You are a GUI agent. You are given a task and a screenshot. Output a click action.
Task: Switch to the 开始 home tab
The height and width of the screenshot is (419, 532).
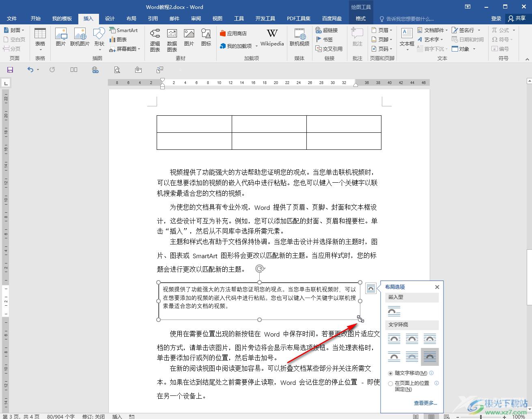[36, 18]
